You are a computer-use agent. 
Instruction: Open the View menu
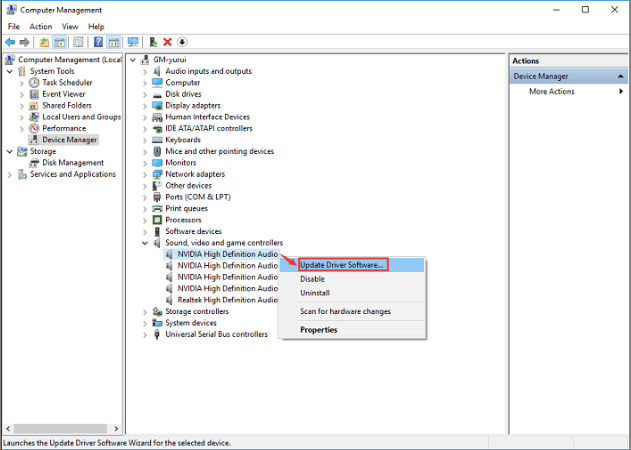tap(70, 27)
